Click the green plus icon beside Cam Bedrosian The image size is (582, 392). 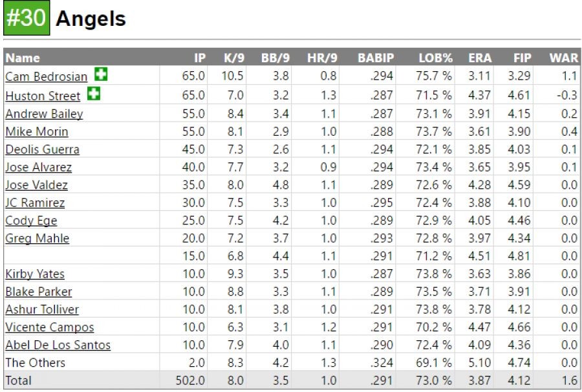(x=100, y=75)
